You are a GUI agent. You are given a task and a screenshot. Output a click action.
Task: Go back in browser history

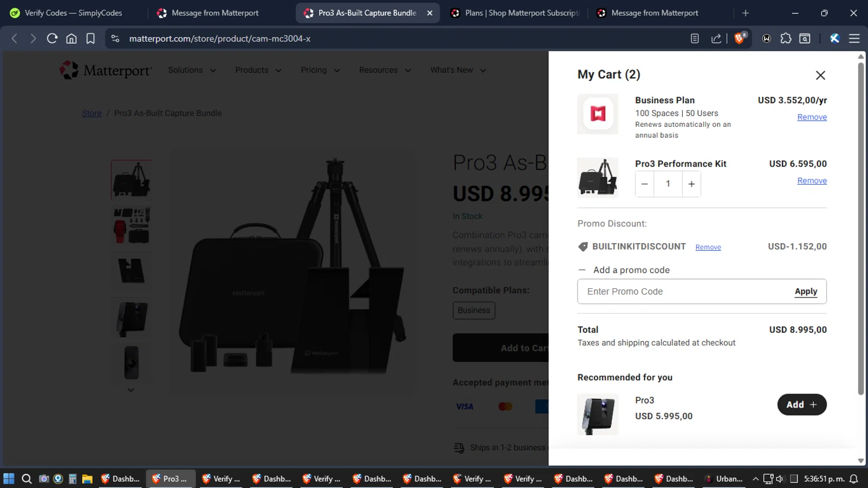14,38
